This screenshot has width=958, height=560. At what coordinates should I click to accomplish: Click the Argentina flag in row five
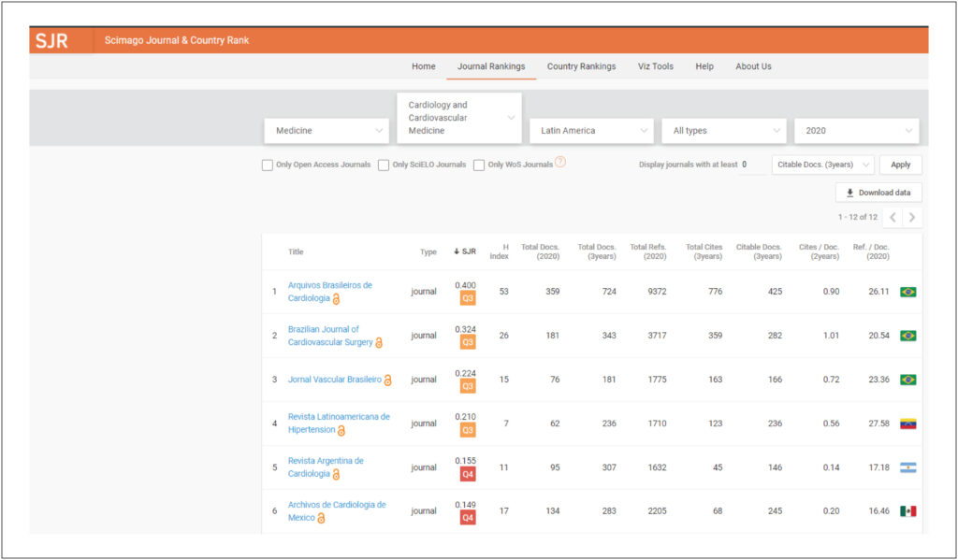907,467
